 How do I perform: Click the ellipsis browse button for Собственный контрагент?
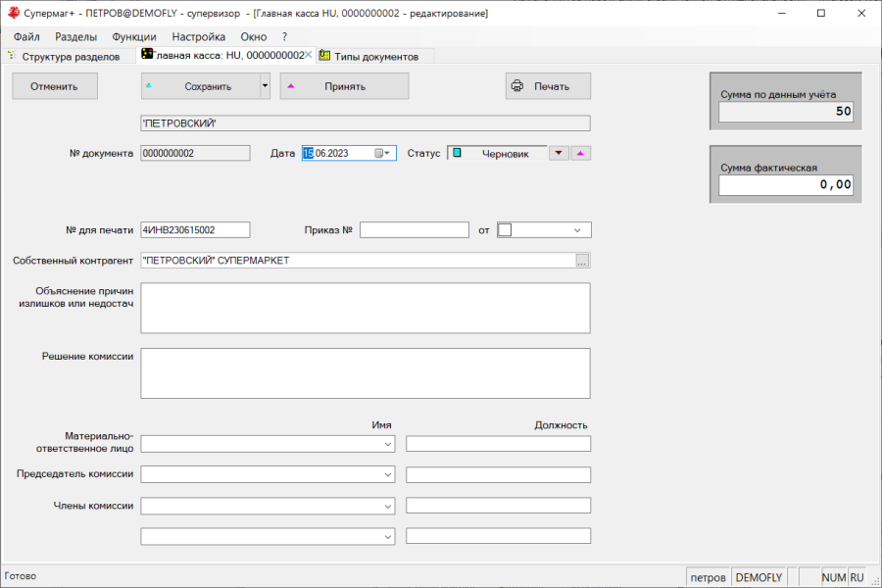pyautogui.click(x=582, y=261)
